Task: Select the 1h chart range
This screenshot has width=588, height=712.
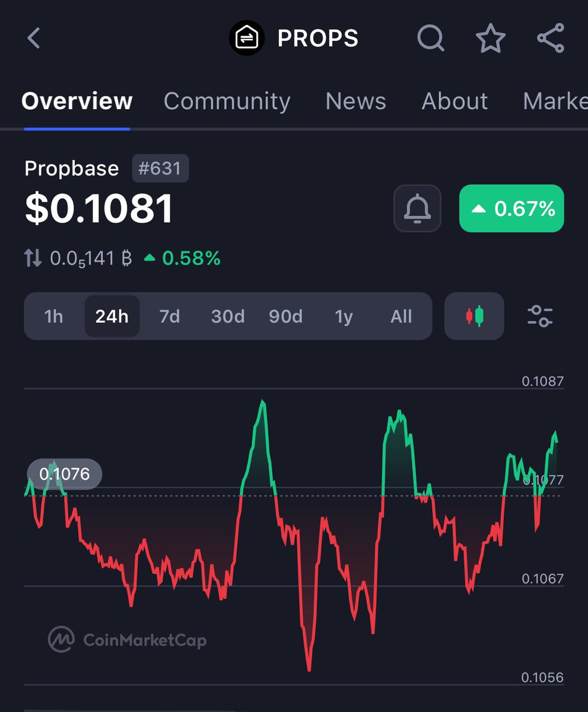Action: pos(53,316)
